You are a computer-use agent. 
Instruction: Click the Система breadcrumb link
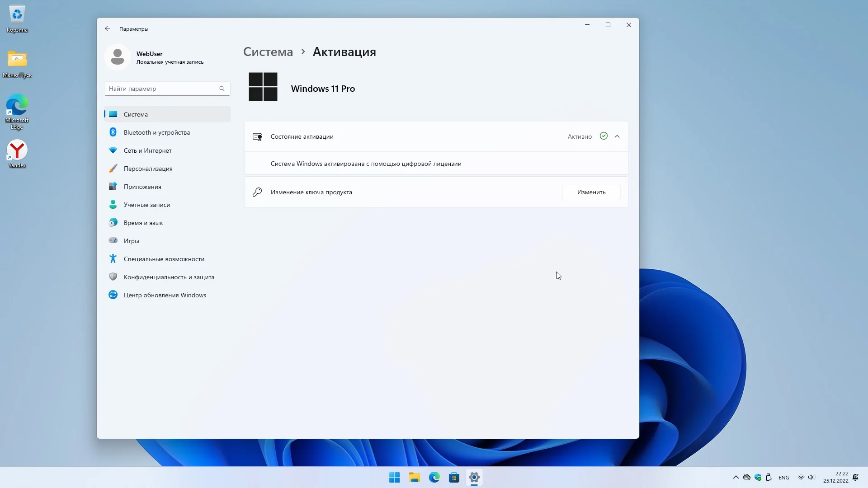tap(268, 52)
